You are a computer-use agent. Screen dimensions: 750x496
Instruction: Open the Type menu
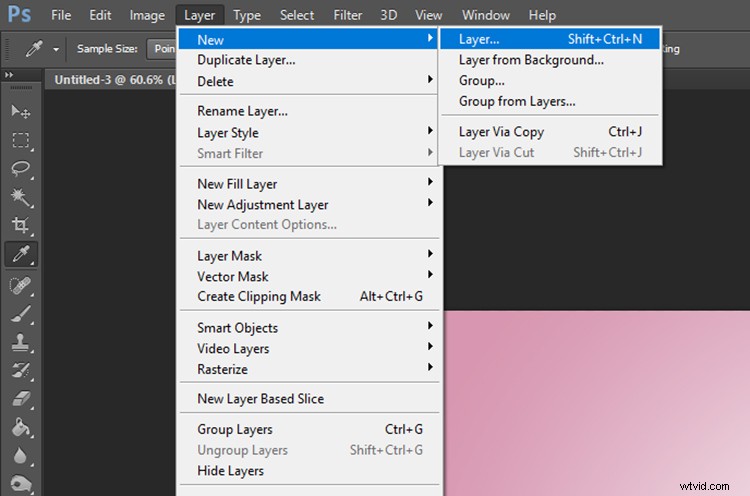pos(247,15)
